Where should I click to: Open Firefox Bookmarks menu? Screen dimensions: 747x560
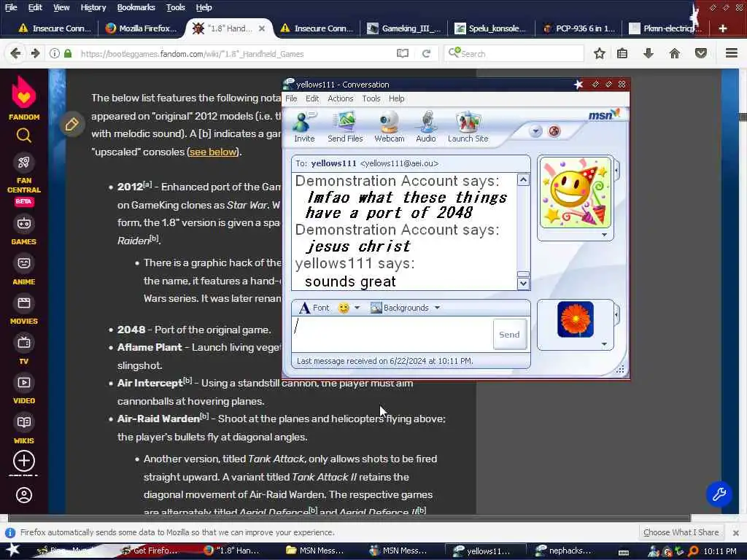coord(136,7)
